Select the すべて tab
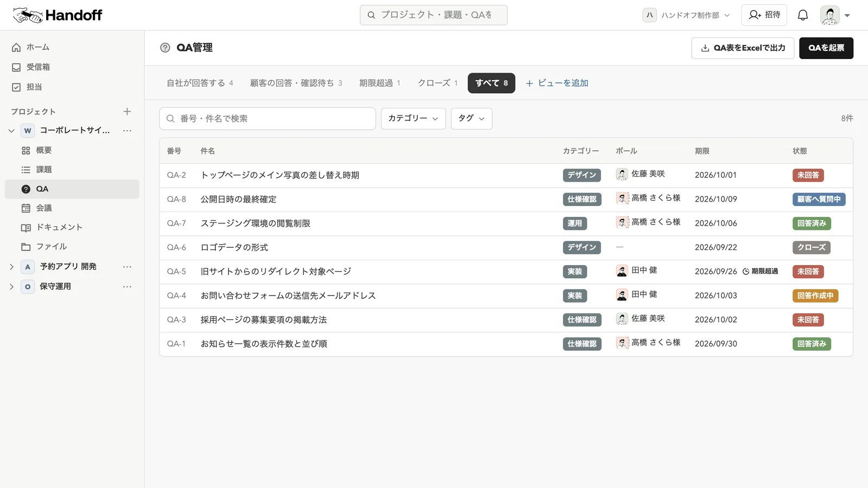The image size is (868, 488). pos(492,83)
